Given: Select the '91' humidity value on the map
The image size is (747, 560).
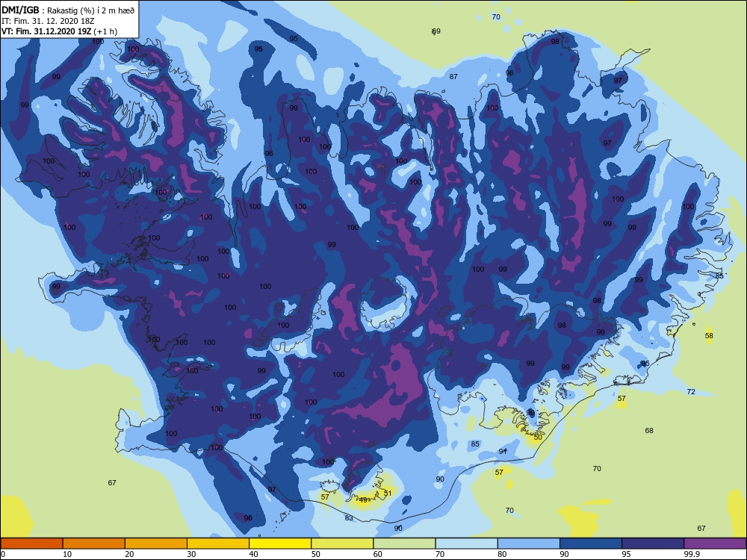Looking at the screenshot, I should [503, 452].
